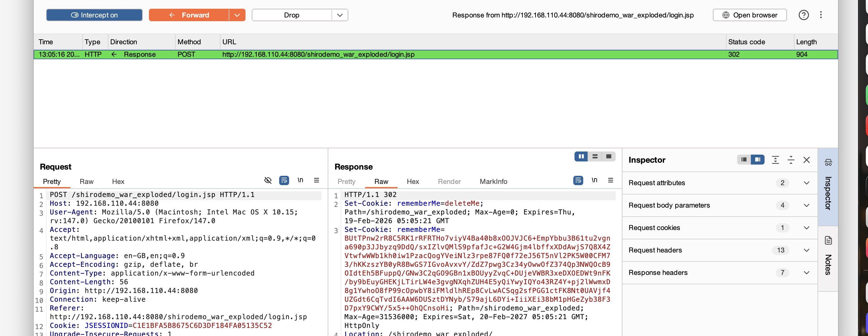Open the Drop action dropdown
Viewport: 868px width, 336px height.
point(340,15)
